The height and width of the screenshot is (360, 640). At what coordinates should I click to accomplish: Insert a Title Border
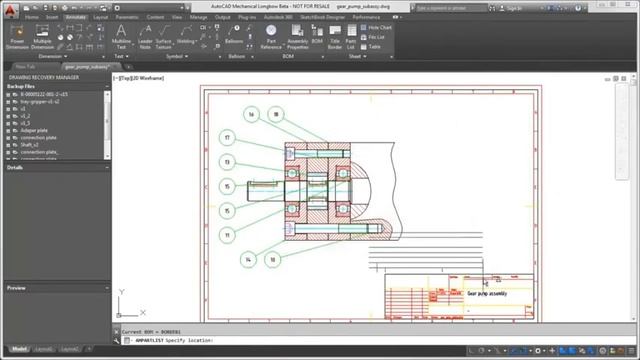[x=335, y=37]
